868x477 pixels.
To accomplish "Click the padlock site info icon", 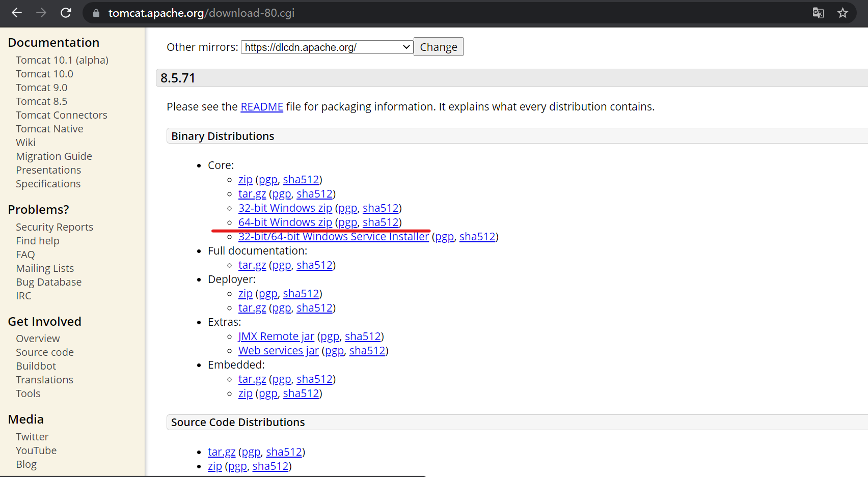I will [96, 13].
